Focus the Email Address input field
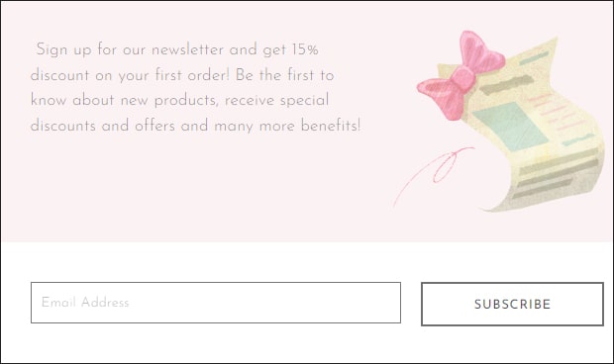This screenshot has height=364, width=614. coord(216,303)
